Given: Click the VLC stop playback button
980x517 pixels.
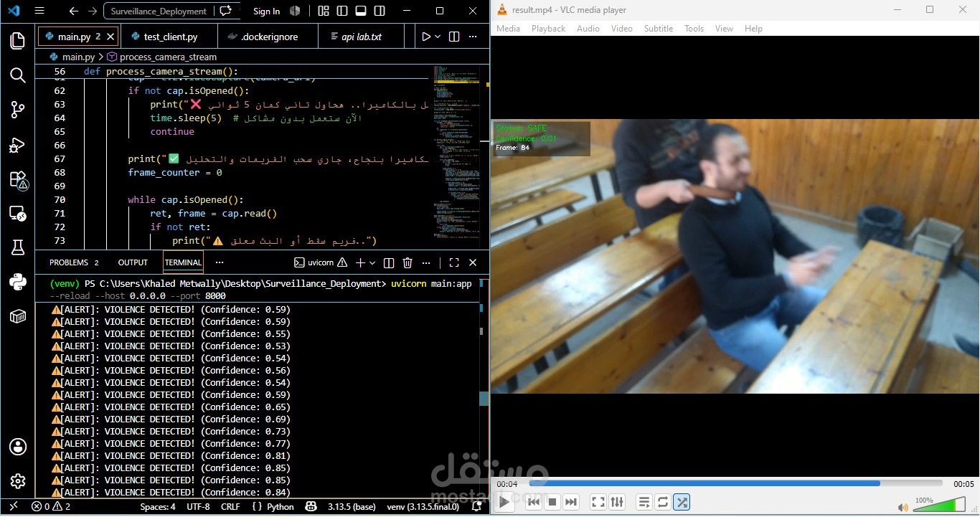Looking at the screenshot, I should 552,502.
